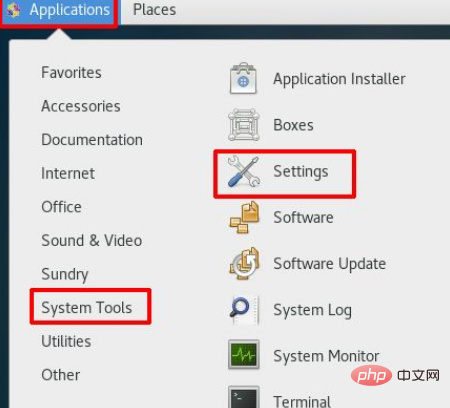Show the Internet category

[68, 173]
